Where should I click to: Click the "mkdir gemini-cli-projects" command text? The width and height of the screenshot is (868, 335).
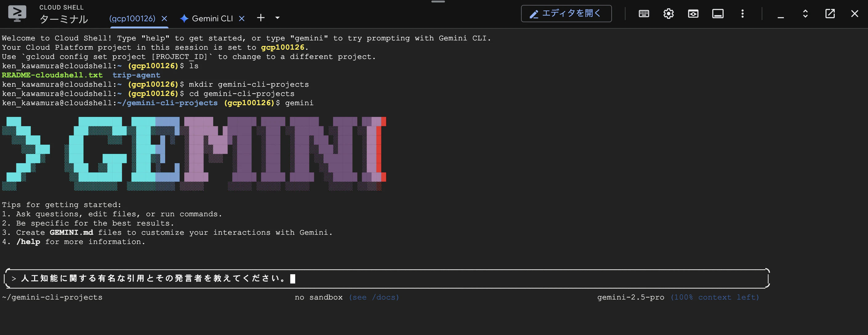coord(249,84)
